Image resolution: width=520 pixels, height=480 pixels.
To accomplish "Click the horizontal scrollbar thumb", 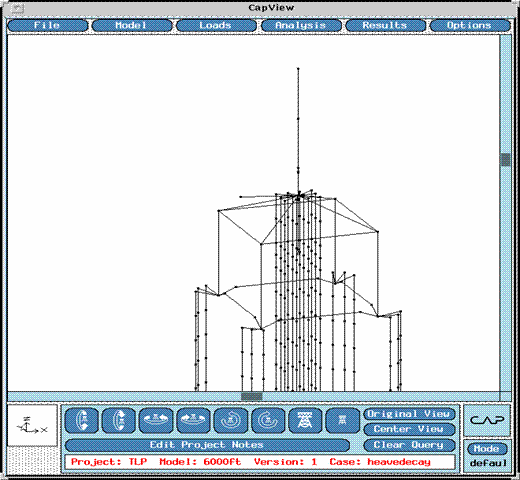I will (252, 396).
